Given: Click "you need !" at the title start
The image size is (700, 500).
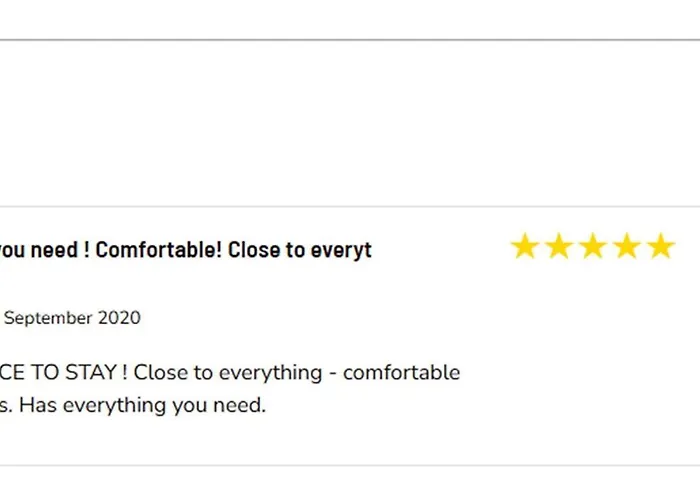Looking at the screenshot, I should point(40,250).
